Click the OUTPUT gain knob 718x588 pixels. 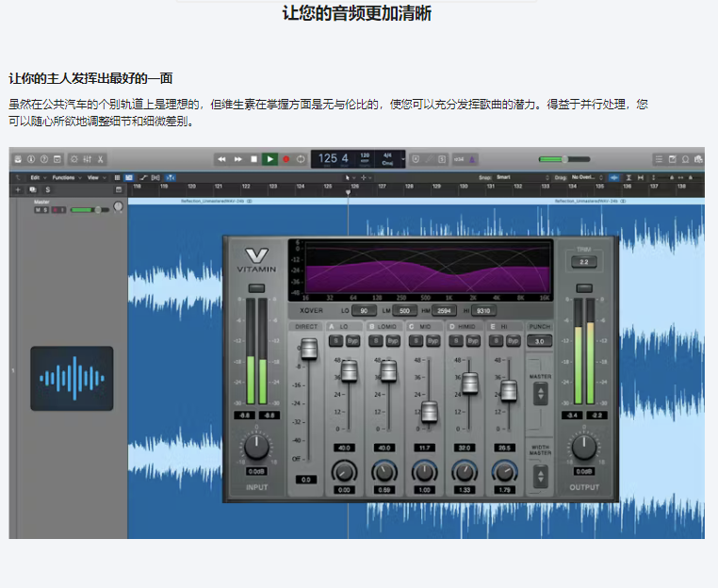tap(584, 447)
